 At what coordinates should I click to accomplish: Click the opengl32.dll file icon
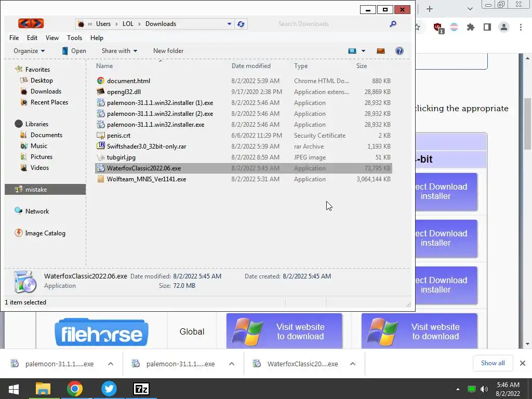coord(100,91)
